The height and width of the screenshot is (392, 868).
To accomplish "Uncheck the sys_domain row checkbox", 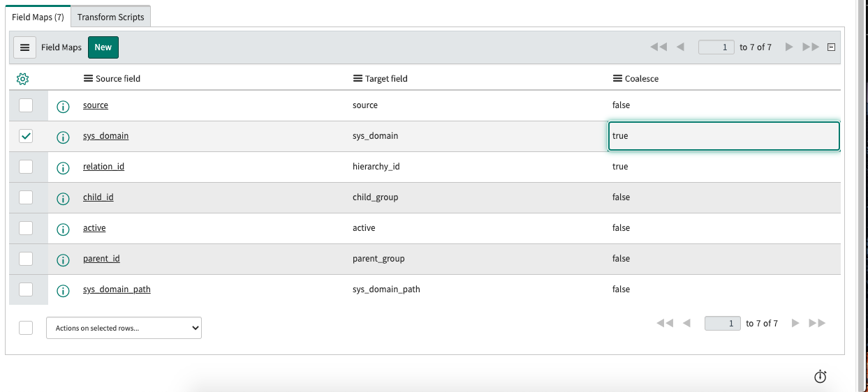I will point(26,136).
